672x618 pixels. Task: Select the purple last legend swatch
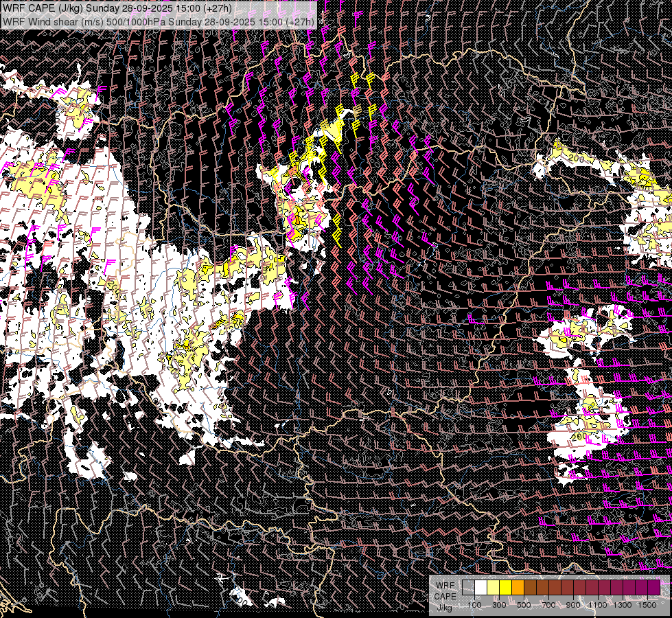(x=653, y=587)
